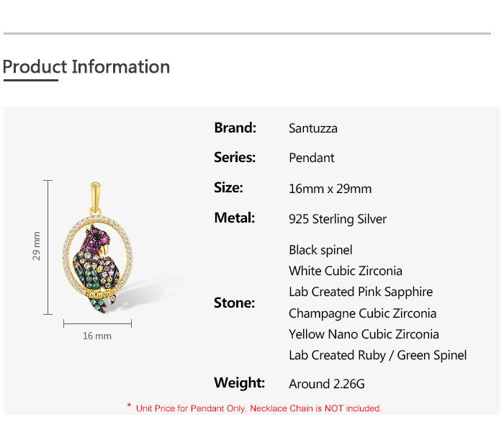Image resolution: width=504 pixels, height=443 pixels.
Task: Click Lab Created Ruby / Green Spinel
Action: (x=378, y=355)
